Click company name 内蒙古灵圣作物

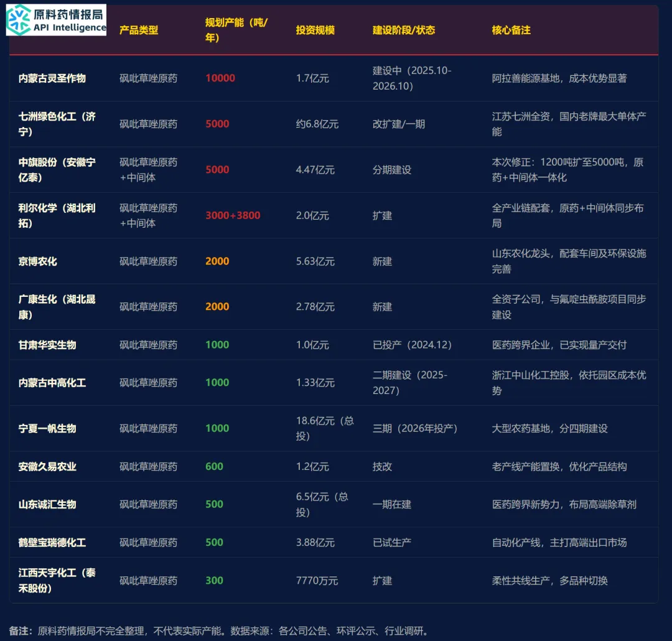point(52,78)
